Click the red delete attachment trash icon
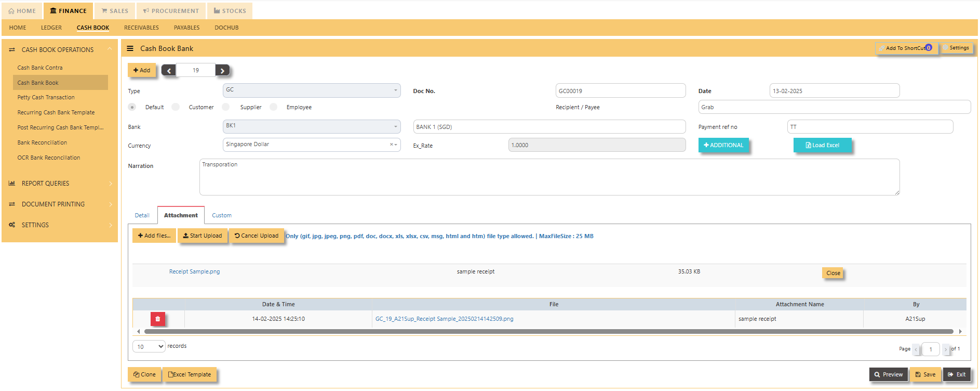The width and height of the screenshot is (980, 391). [158, 319]
